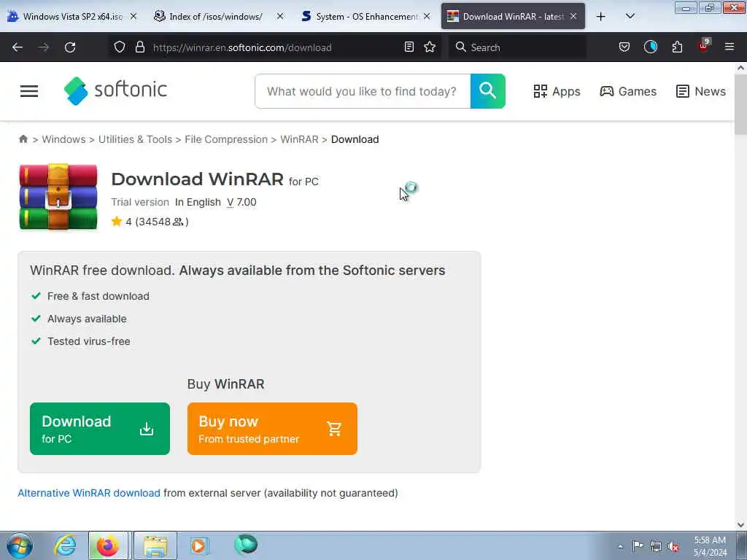Viewport: 747px width, 560px height.
Task: Open the Games section
Action: [628, 91]
